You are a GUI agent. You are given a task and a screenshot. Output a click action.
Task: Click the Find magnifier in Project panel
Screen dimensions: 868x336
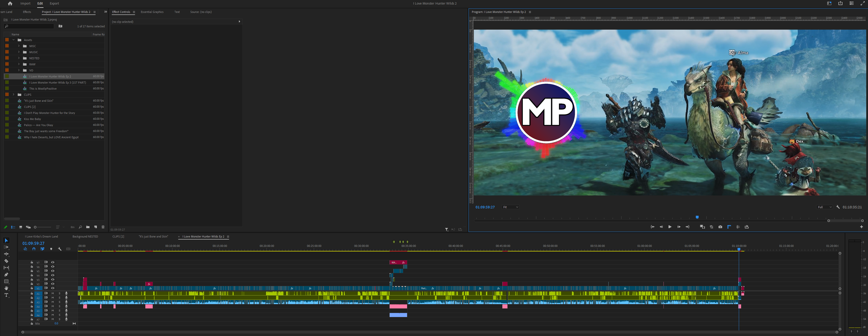click(80, 227)
